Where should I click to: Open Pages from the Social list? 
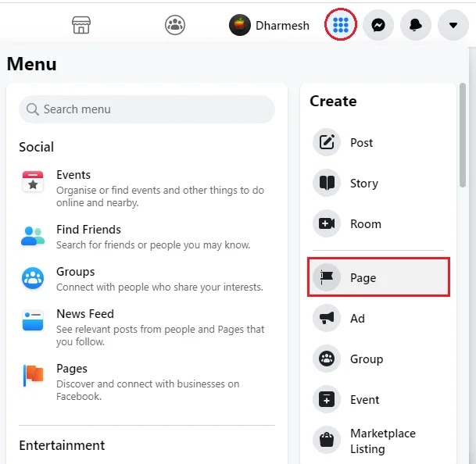[147, 382]
